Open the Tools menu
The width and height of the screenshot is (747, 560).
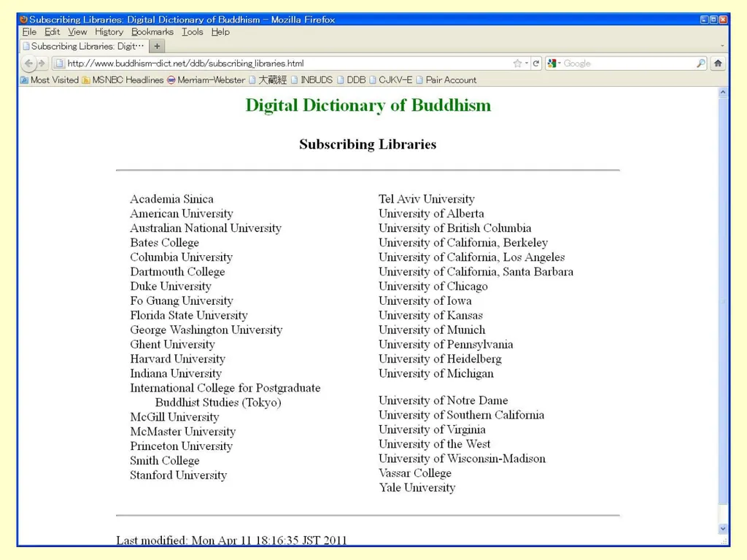(193, 32)
